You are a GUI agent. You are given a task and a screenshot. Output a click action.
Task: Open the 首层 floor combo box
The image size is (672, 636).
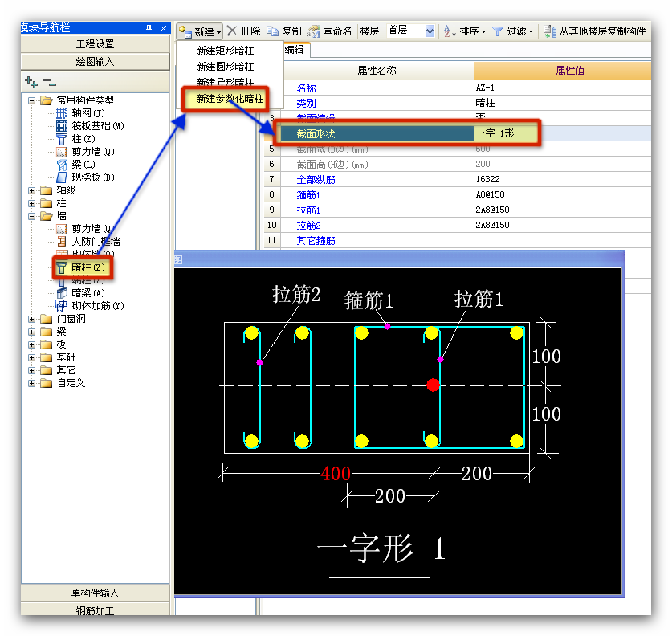pyautogui.click(x=410, y=31)
